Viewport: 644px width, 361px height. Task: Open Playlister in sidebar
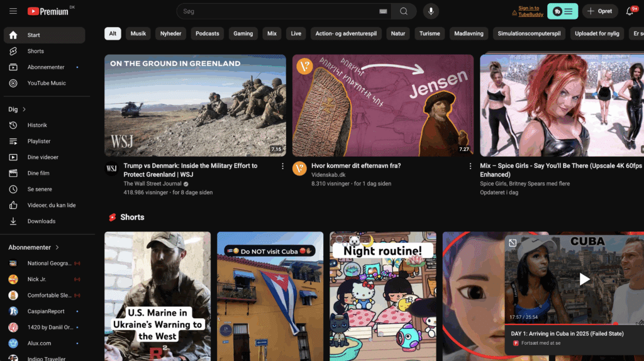pos(45,142)
